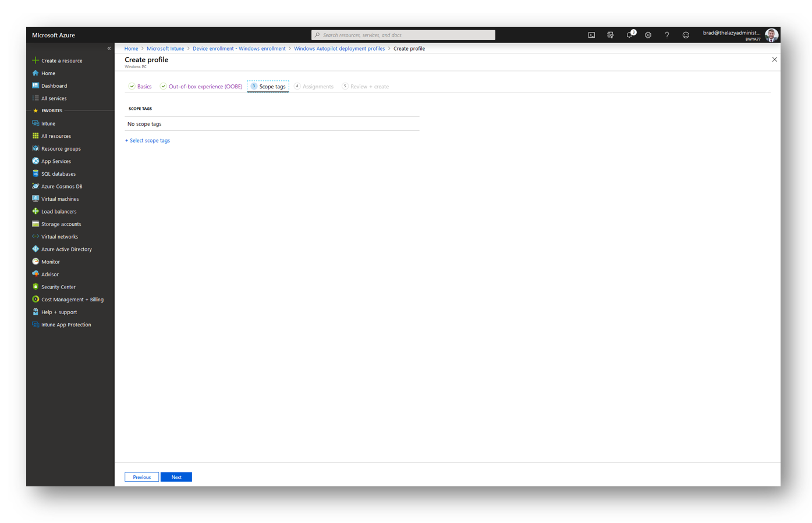The height and width of the screenshot is (523, 812).
Task: Click the Virtual machines icon
Action: coord(36,199)
